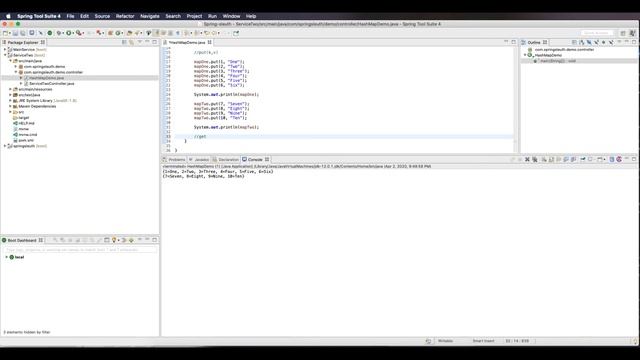Expand the MainService project
The width and height of the screenshot is (640, 360).
tap(5, 49)
